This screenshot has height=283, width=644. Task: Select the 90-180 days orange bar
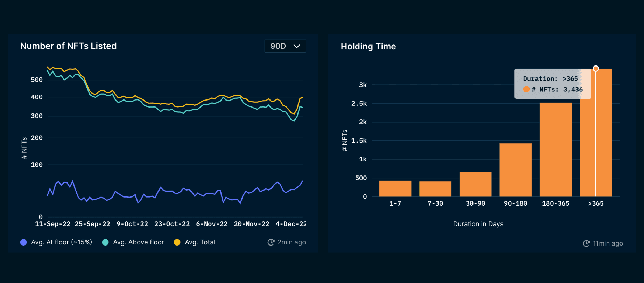(x=515, y=170)
